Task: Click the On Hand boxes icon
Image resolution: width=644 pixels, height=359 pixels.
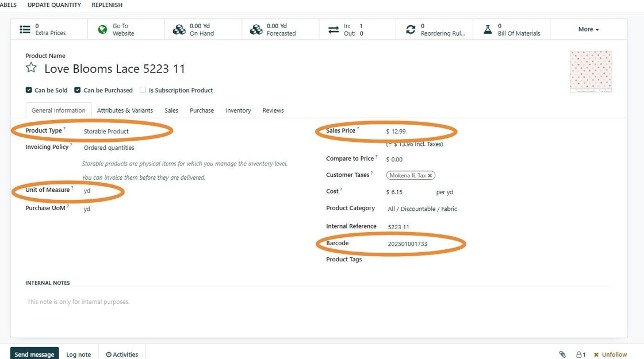Action: [179, 29]
